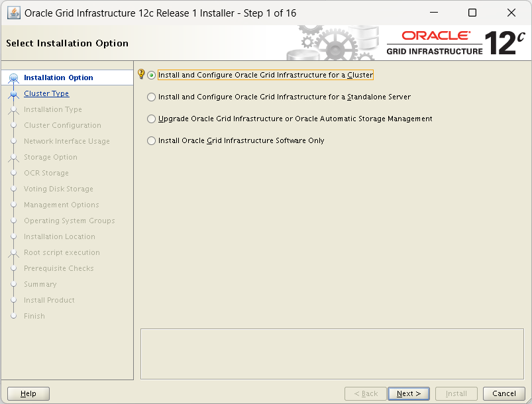Open the Cluster Type step link
This screenshot has width=532, height=404.
click(46, 93)
